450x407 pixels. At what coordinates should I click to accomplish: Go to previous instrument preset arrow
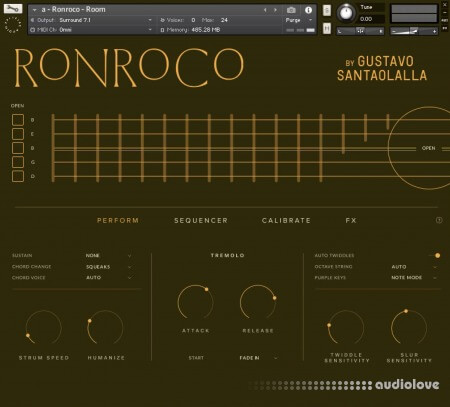pyautogui.click(x=265, y=10)
